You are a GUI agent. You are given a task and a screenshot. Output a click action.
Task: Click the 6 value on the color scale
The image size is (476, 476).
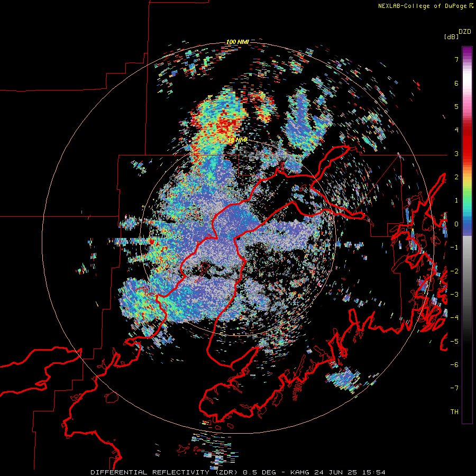point(456,83)
